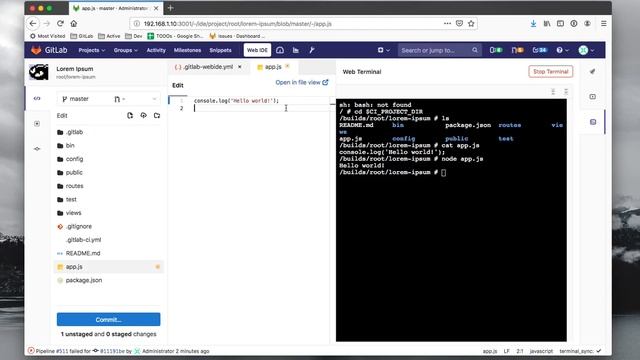Open the Most Visited bookmark
640x360 pixels.
tap(48, 36)
